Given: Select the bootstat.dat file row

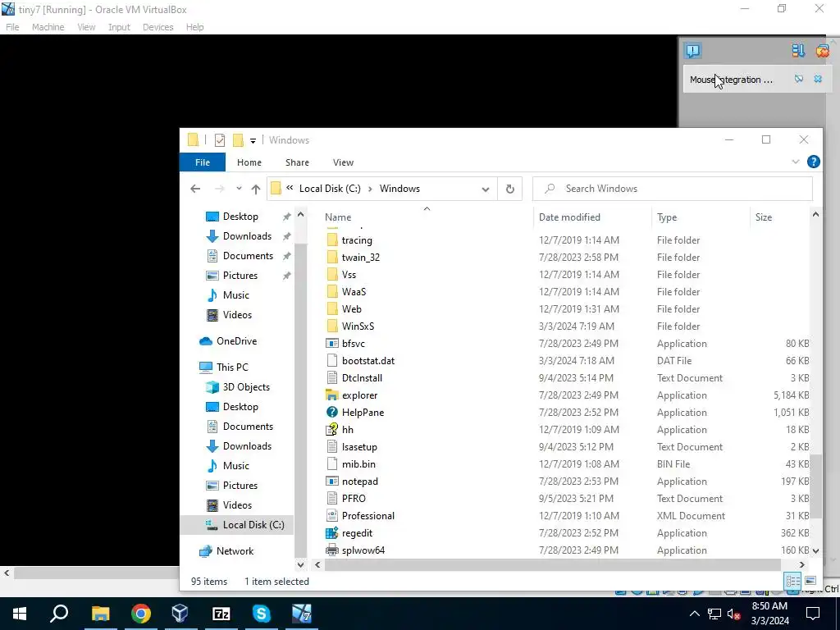Looking at the screenshot, I should (x=568, y=361).
